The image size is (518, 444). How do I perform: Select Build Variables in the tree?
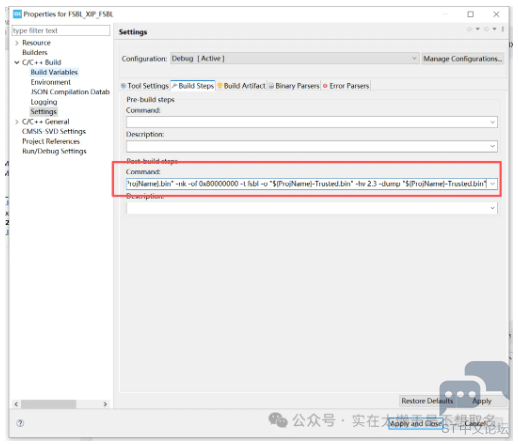[54, 72]
